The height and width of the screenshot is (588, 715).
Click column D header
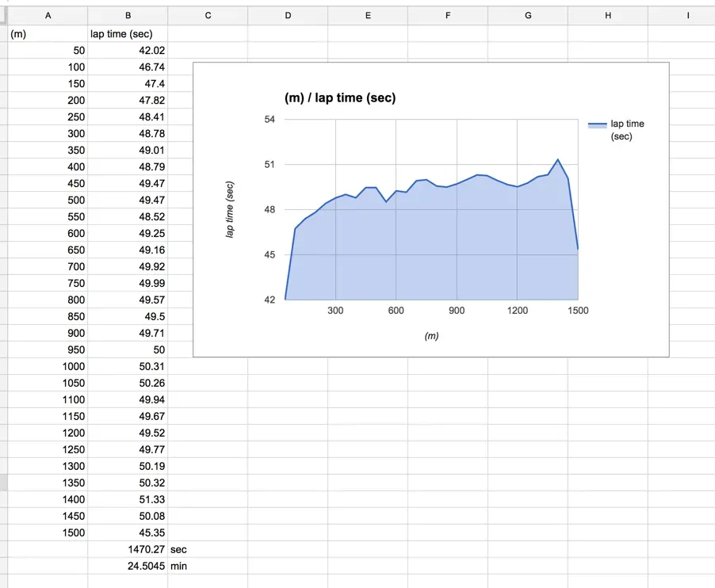288,15
